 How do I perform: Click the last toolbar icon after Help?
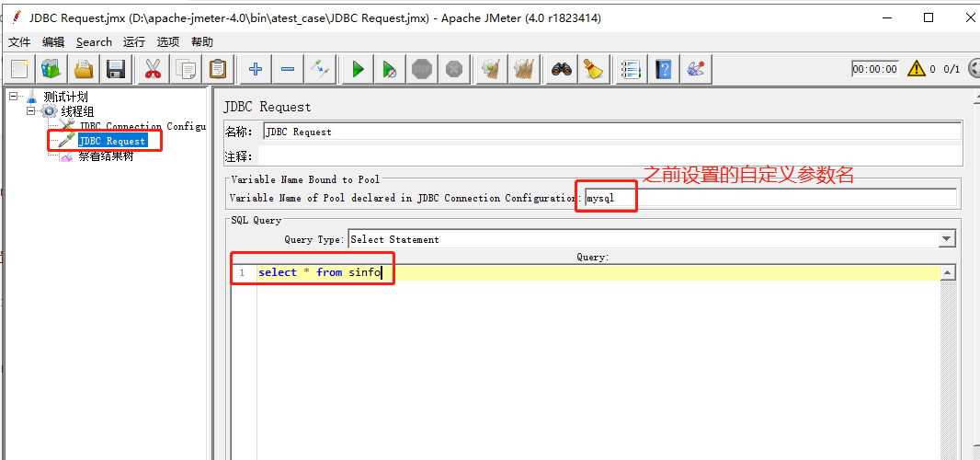[x=696, y=69]
